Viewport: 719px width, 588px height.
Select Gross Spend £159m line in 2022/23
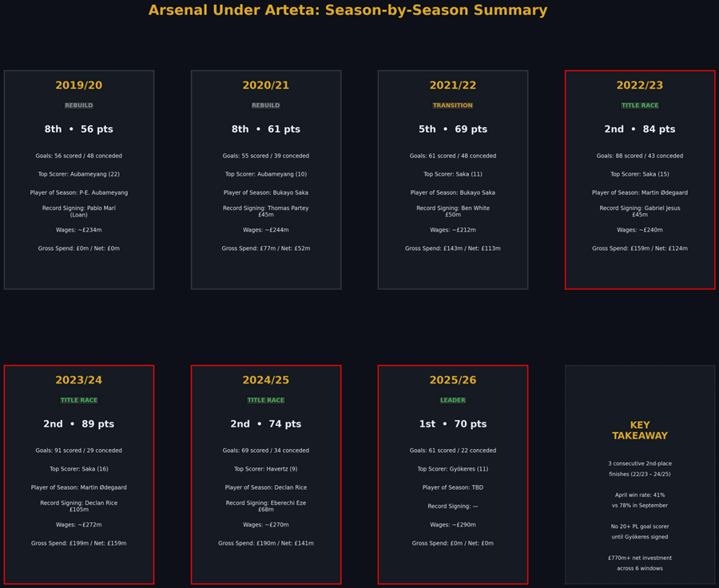640,248
